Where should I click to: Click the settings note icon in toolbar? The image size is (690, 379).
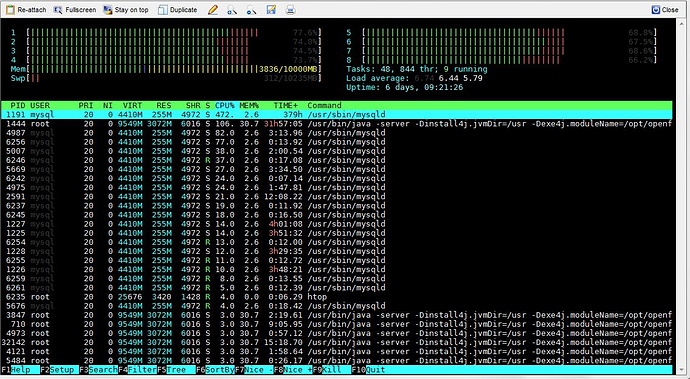click(271, 10)
